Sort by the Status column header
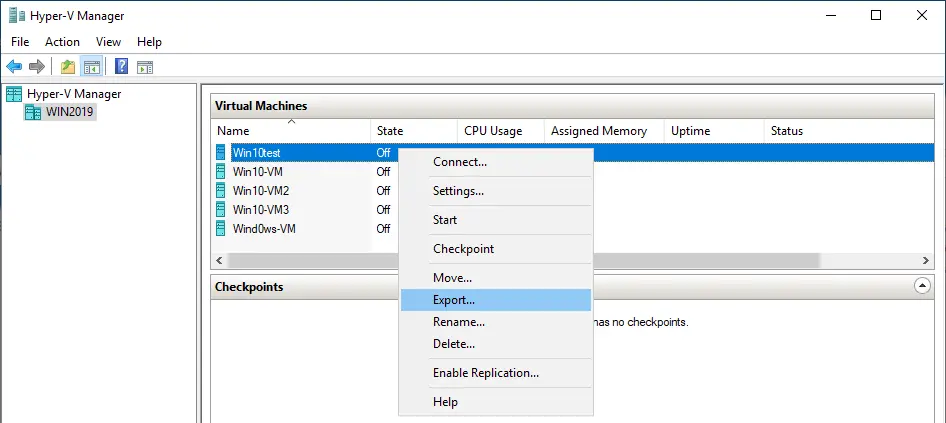The width and height of the screenshot is (946, 423). pos(849,130)
